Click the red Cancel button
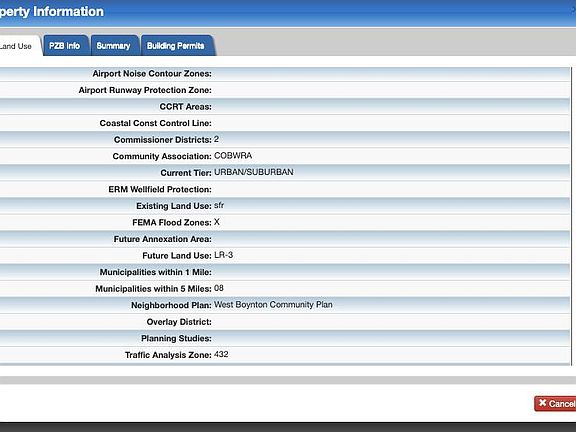The image size is (576, 432). coord(555,403)
